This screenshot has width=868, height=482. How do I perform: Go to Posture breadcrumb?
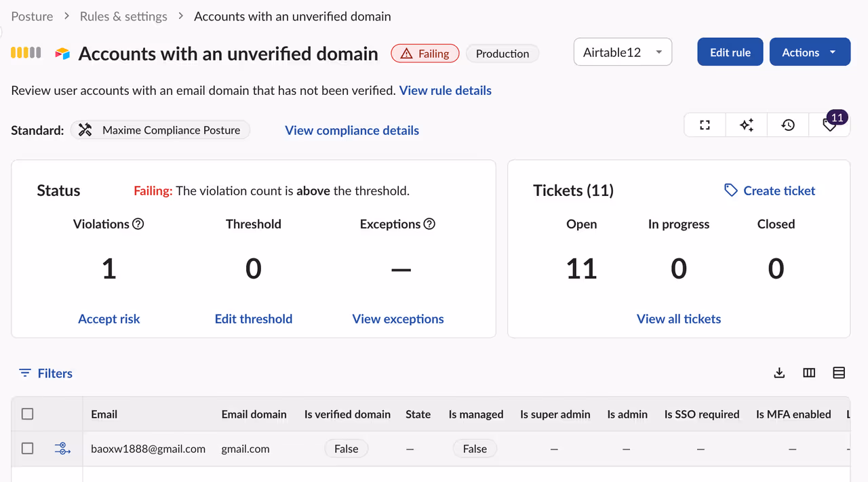tap(32, 16)
